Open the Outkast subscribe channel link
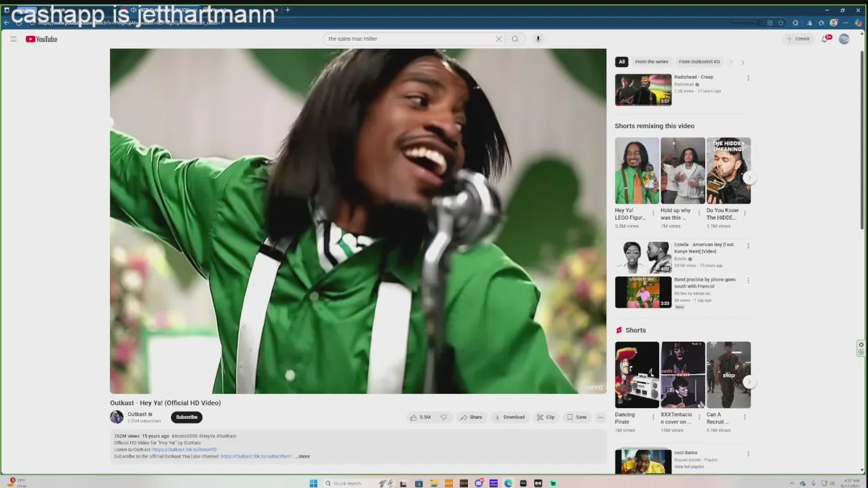 [x=257, y=456]
